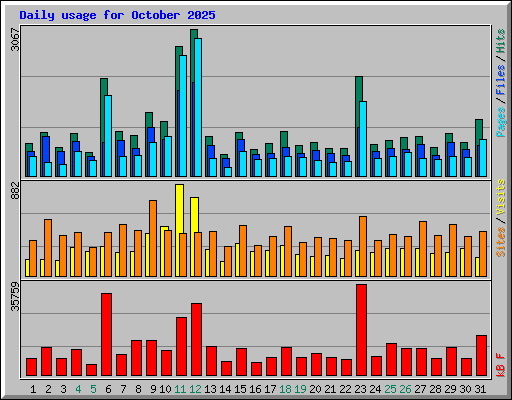The width and height of the screenshot is (512, 400).
Task: Click the red KB bar for day 25
Action: tap(391, 359)
